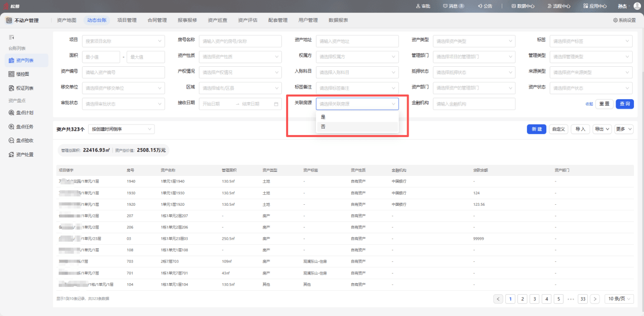This screenshot has width=644, height=316.
Task: Click the user avatar icon
Action: pos(637,6)
